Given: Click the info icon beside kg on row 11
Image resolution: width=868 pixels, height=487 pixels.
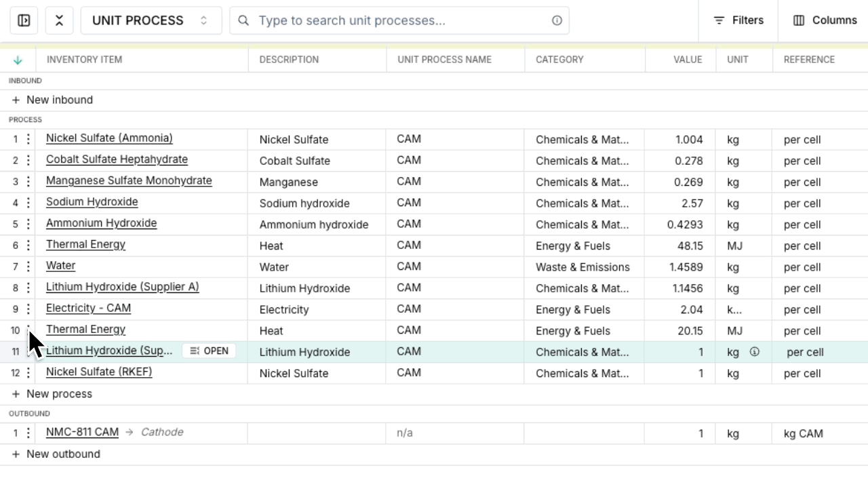Looking at the screenshot, I should tap(753, 351).
